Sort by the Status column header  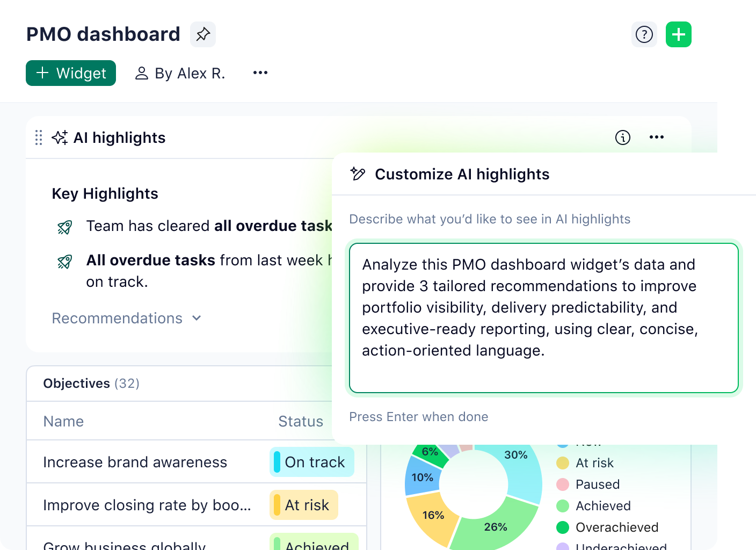300,421
